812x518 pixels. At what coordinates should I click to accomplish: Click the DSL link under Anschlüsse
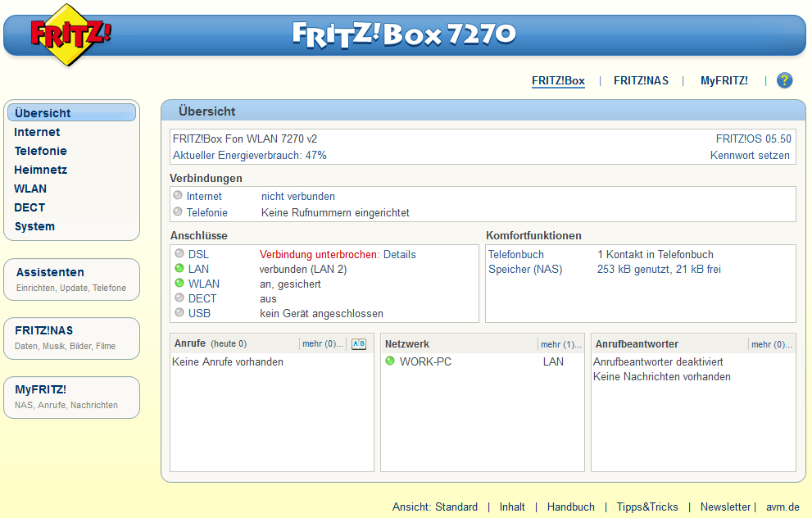click(198, 254)
